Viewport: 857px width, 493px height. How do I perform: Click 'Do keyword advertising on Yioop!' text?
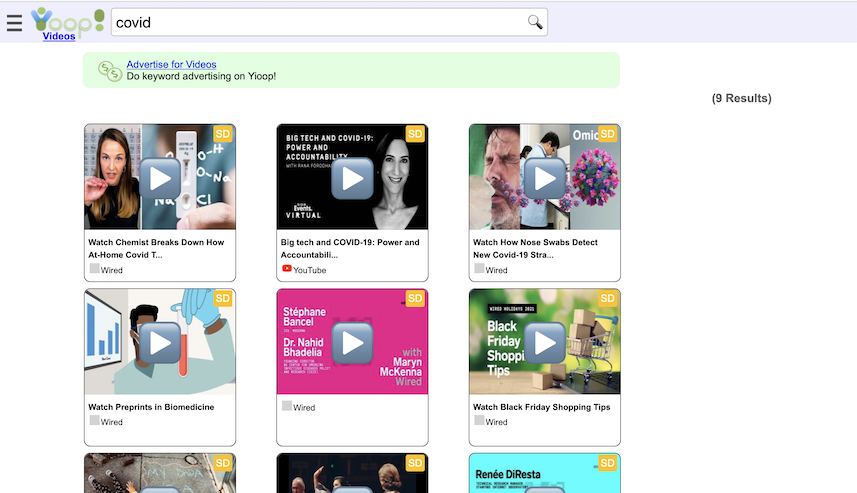(201, 77)
